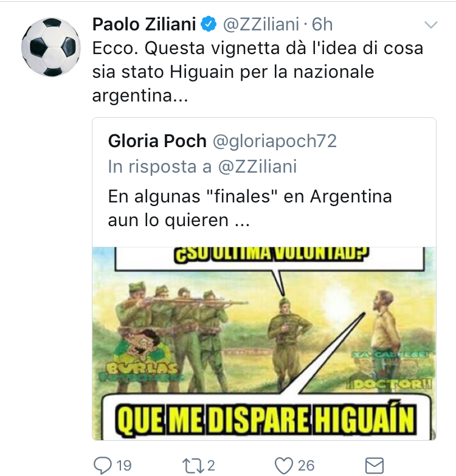Click the 2 retweets count
This screenshot has width=456, height=476.
[211, 466]
